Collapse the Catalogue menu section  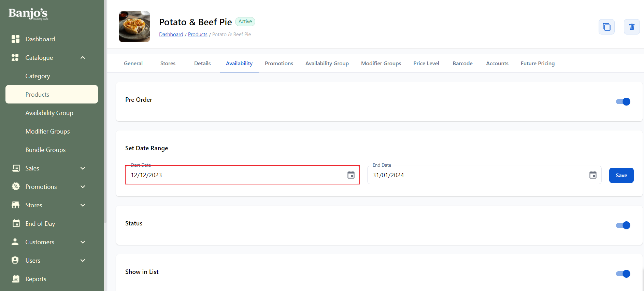(x=83, y=58)
